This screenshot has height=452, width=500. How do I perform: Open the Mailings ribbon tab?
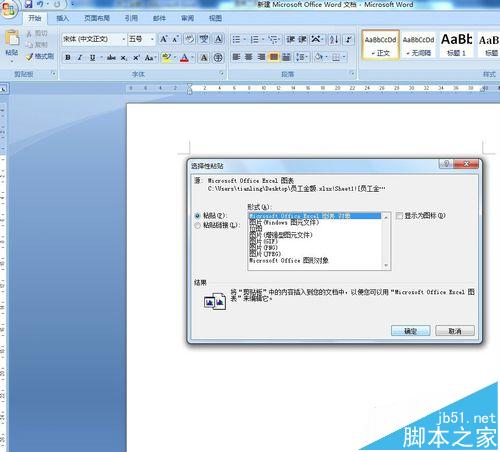tap(159, 18)
